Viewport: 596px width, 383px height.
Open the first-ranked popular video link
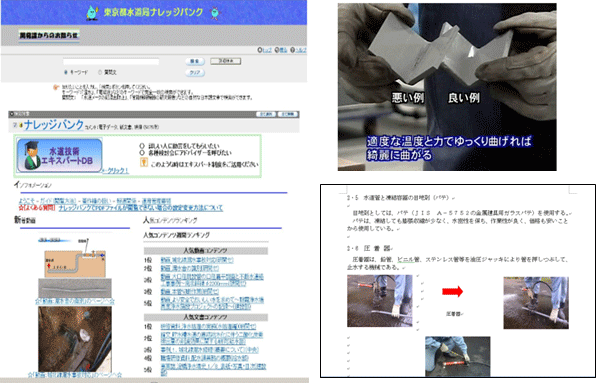click(197, 260)
